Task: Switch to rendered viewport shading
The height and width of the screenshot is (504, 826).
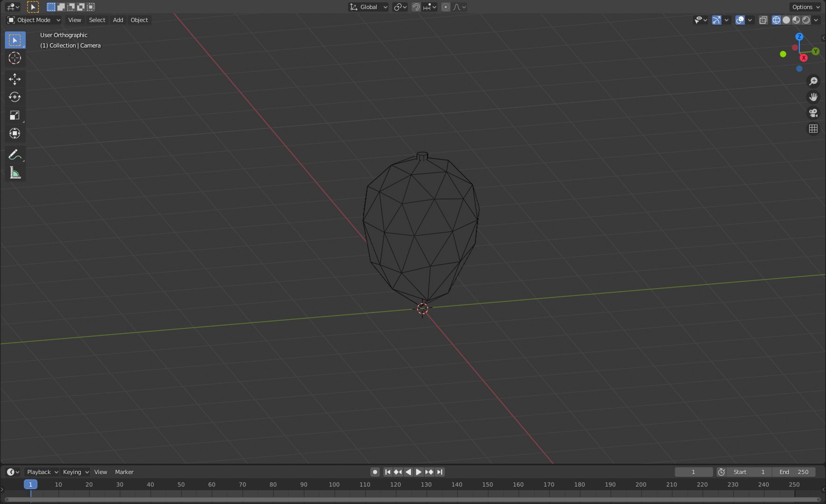Action: click(806, 20)
